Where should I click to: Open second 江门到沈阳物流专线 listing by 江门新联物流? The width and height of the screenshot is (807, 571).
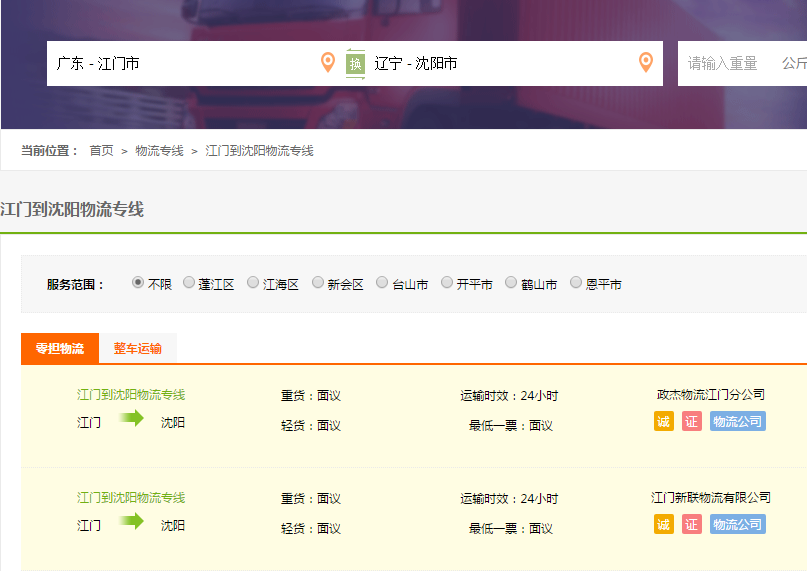[x=131, y=498]
